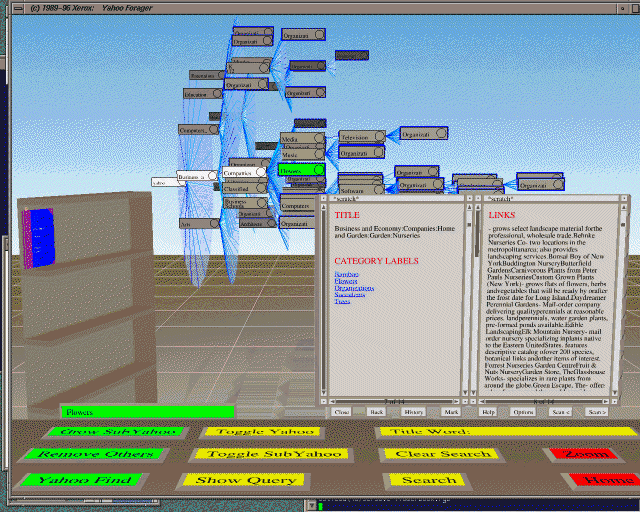
Task: Toggle SubYahoo tree visibility
Action: pyautogui.click(x=273, y=454)
